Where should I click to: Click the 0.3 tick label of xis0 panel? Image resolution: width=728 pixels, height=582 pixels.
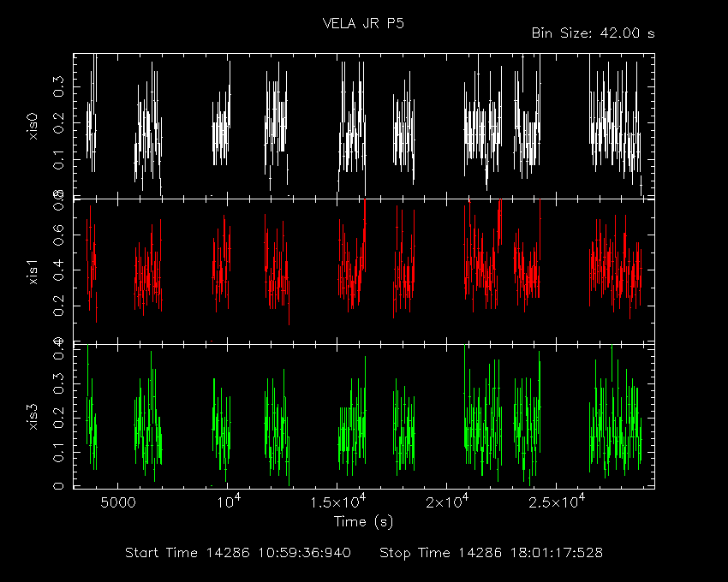coord(59,86)
